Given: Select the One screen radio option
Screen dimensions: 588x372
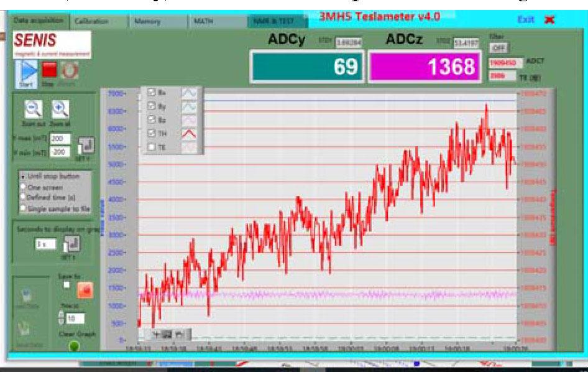Looking at the screenshot, I should tap(24, 186).
